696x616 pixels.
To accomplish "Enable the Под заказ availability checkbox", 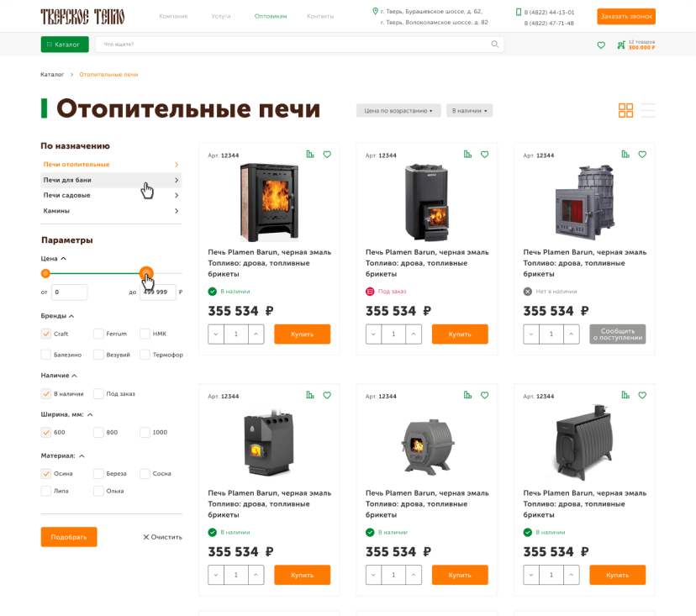I will click(98, 393).
